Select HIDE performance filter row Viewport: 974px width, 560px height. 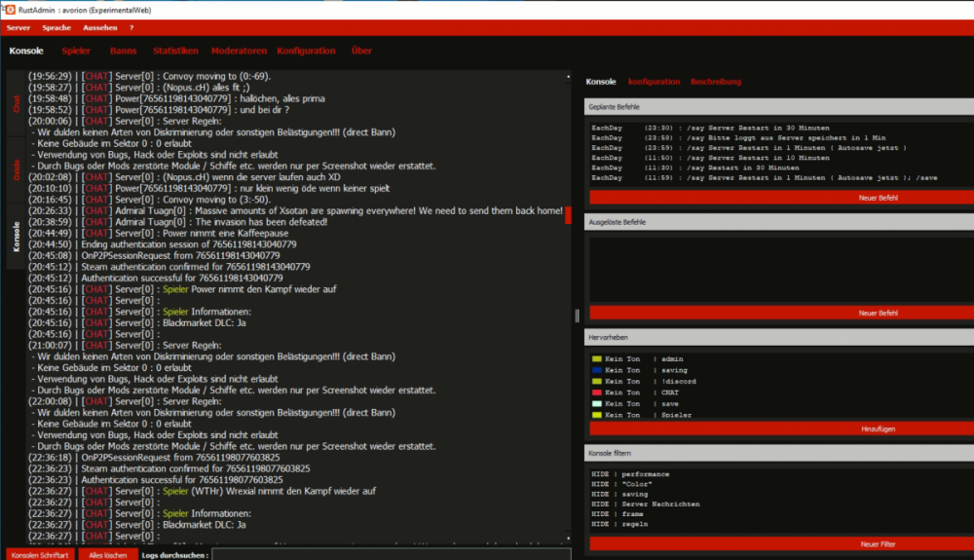[630, 474]
